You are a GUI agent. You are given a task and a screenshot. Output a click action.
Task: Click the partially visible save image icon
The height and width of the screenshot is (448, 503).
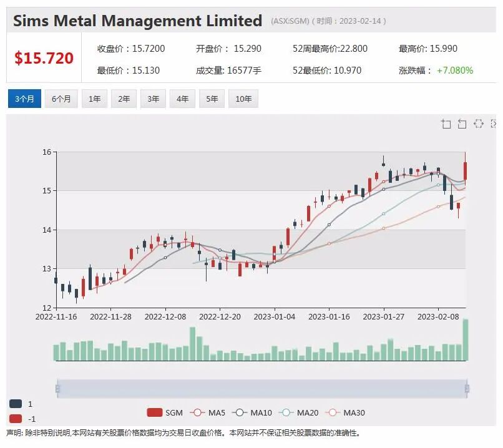(494, 124)
